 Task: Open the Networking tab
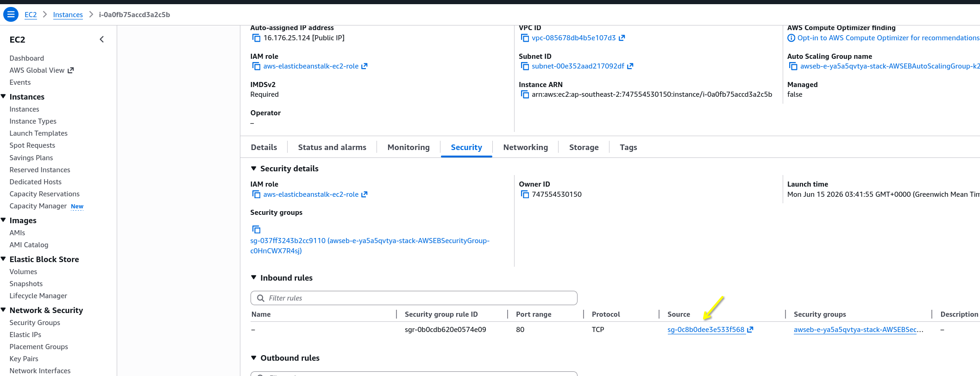(526, 147)
